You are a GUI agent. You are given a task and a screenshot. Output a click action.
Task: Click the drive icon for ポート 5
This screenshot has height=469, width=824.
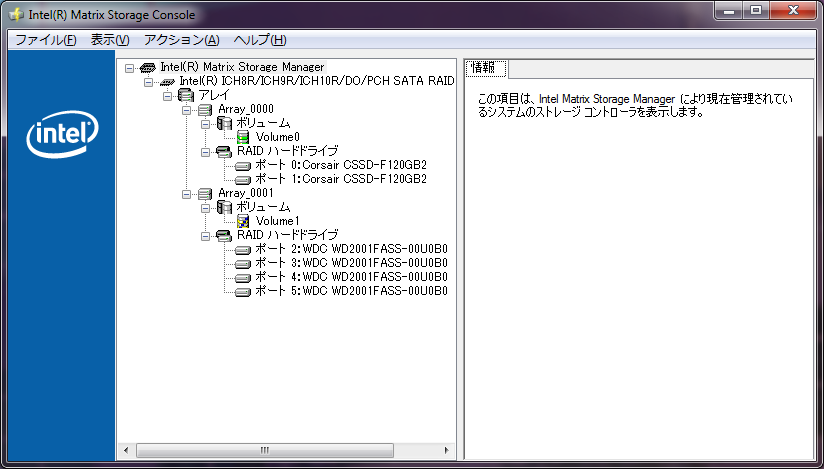pyautogui.click(x=243, y=292)
